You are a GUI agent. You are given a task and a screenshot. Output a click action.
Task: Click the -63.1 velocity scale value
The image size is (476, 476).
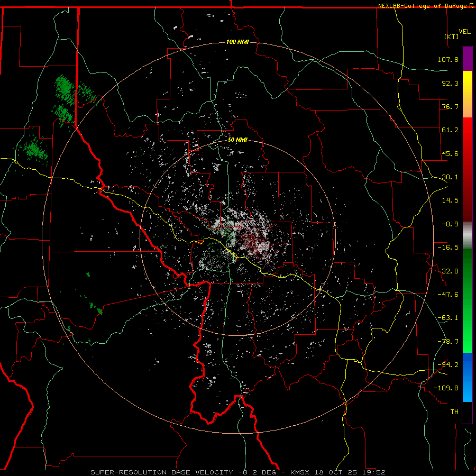click(448, 318)
